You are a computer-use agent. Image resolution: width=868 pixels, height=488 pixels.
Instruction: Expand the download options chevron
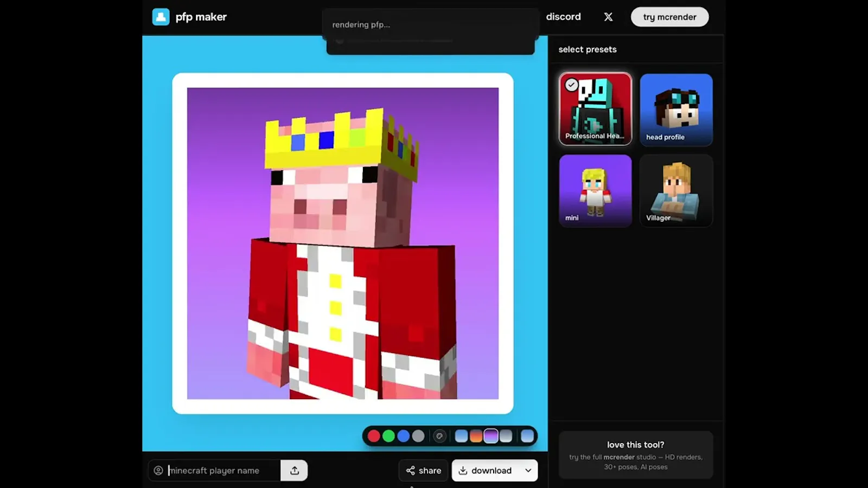click(528, 470)
